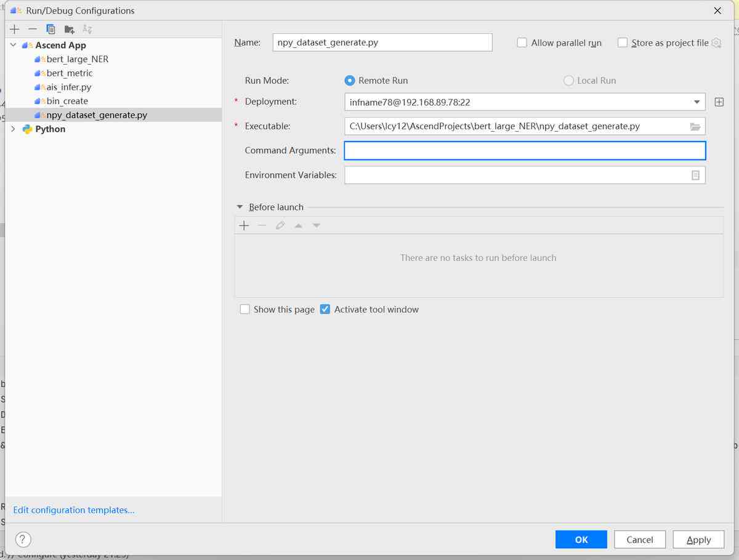Click the Ascend App group icon
This screenshot has height=560, width=739.
pos(27,46)
